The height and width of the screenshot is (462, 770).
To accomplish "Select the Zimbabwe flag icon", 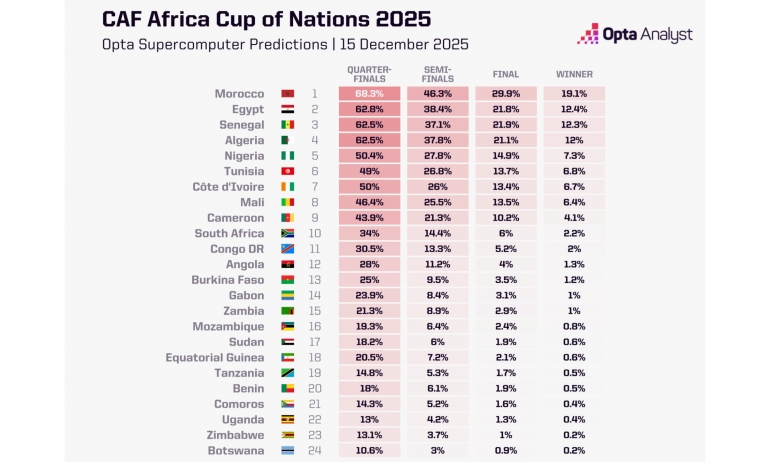I will pos(287,435).
